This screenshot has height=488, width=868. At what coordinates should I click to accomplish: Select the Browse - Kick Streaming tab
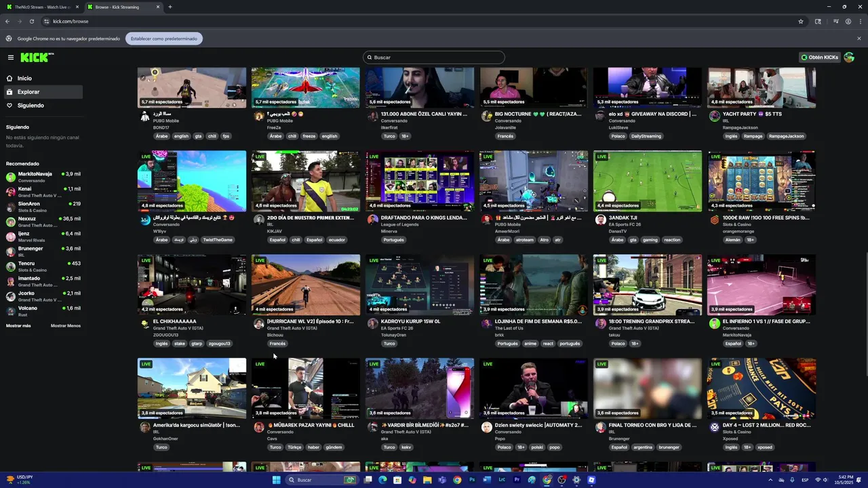tap(123, 7)
